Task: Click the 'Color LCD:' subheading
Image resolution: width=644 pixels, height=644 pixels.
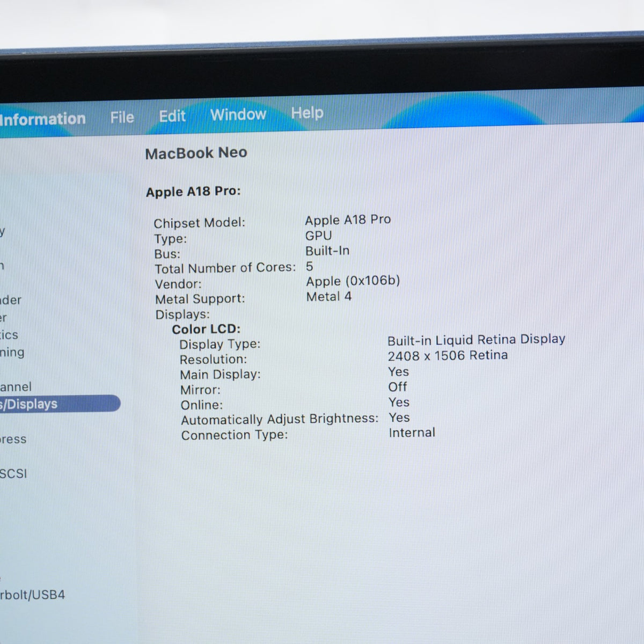Action: click(206, 329)
